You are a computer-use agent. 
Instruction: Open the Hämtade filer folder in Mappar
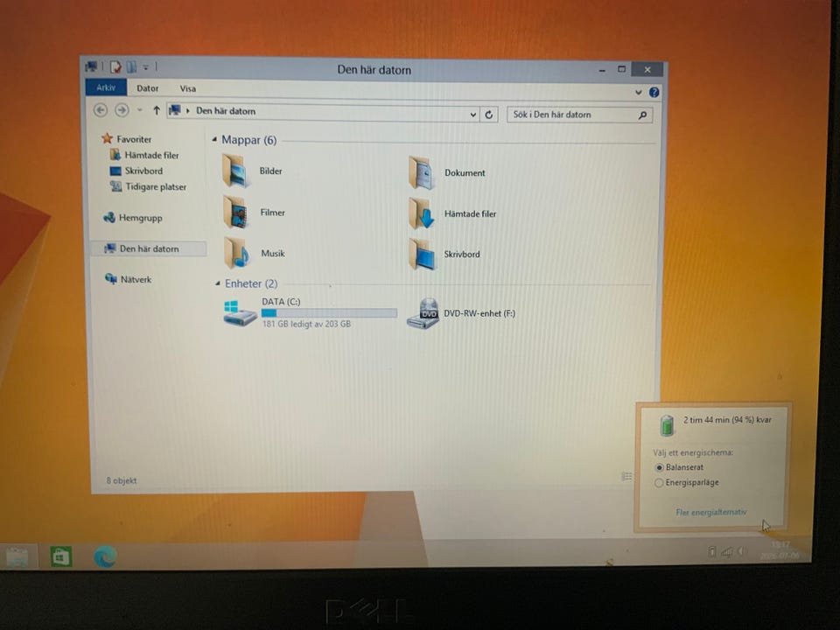(x=452, y=213)
